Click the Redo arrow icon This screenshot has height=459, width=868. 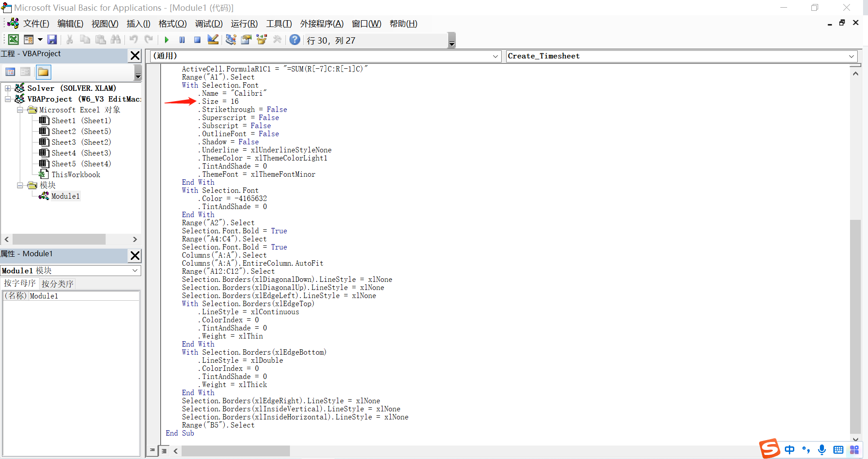click(149, 40)
